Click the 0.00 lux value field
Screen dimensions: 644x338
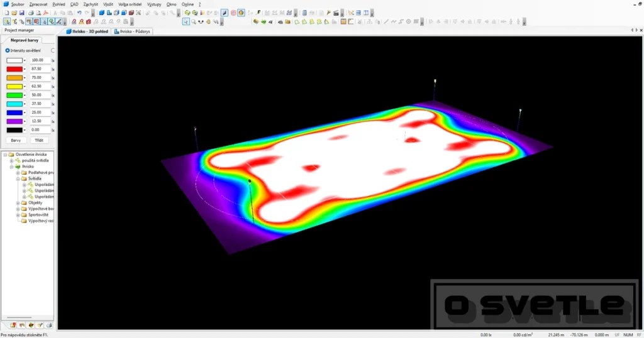click(x=40, y=129)
